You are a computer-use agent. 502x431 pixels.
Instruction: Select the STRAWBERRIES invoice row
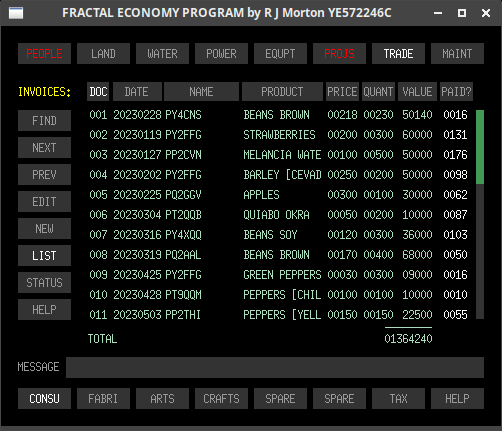click(x=278, y=135)
